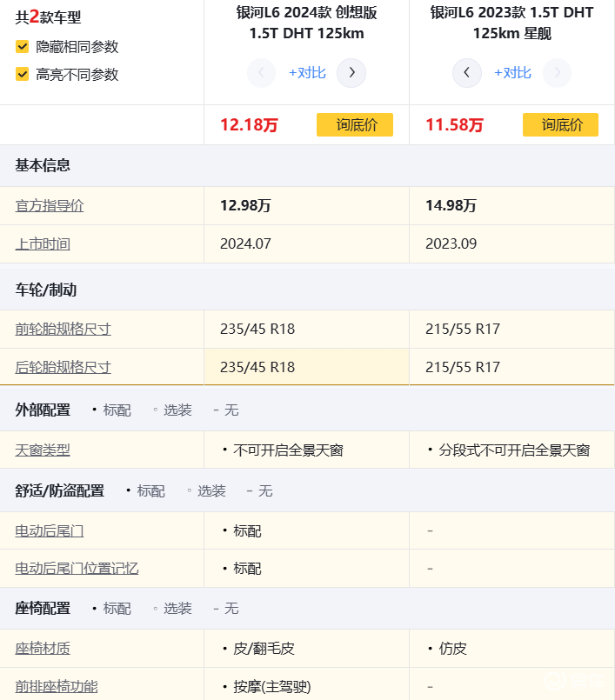Open the 电动后尾门位置记忆 link
615x700 pixels.
point(77,569)
